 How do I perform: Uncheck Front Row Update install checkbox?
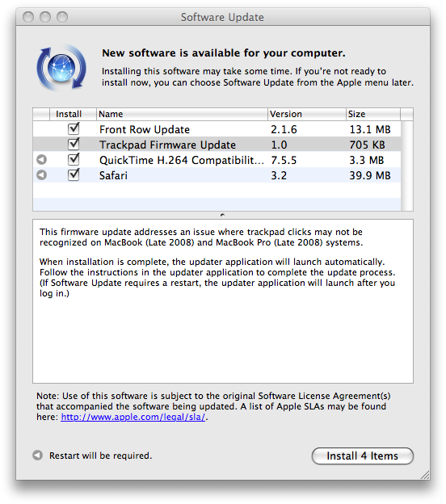click(74, 128)
